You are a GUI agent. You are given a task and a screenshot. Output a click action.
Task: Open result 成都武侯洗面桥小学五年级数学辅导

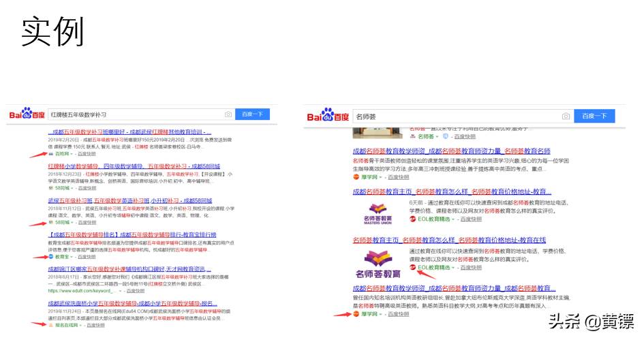[133, 303]
